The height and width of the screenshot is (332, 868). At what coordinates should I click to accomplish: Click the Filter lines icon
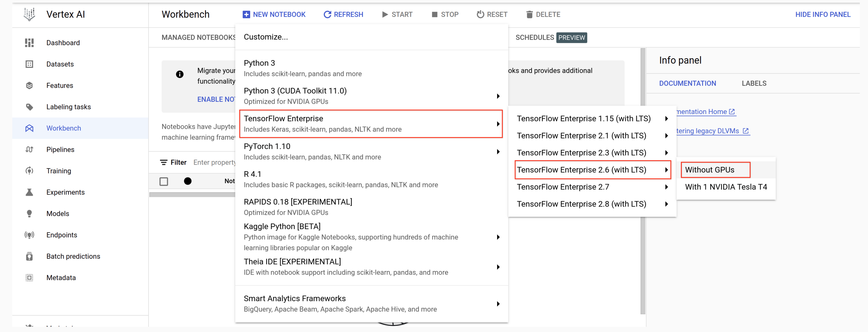163,163
